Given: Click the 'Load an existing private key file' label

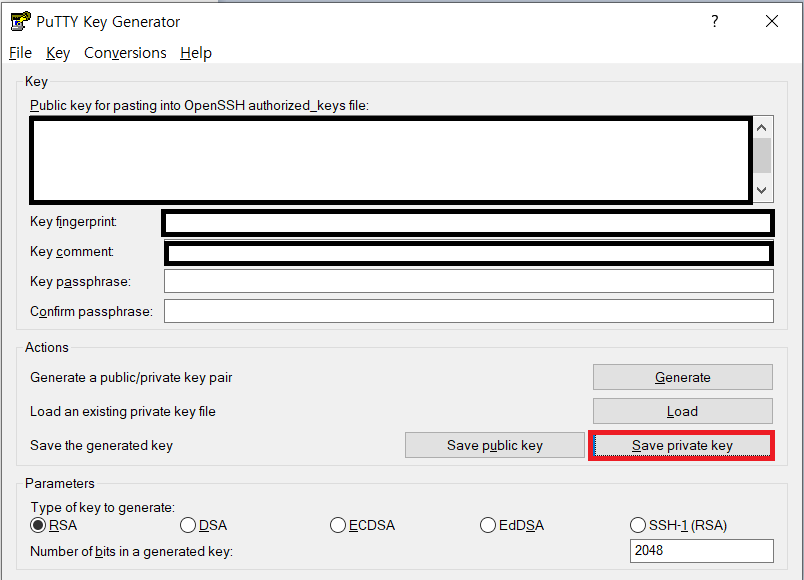Looking at the screenshot, I should 123,411.
